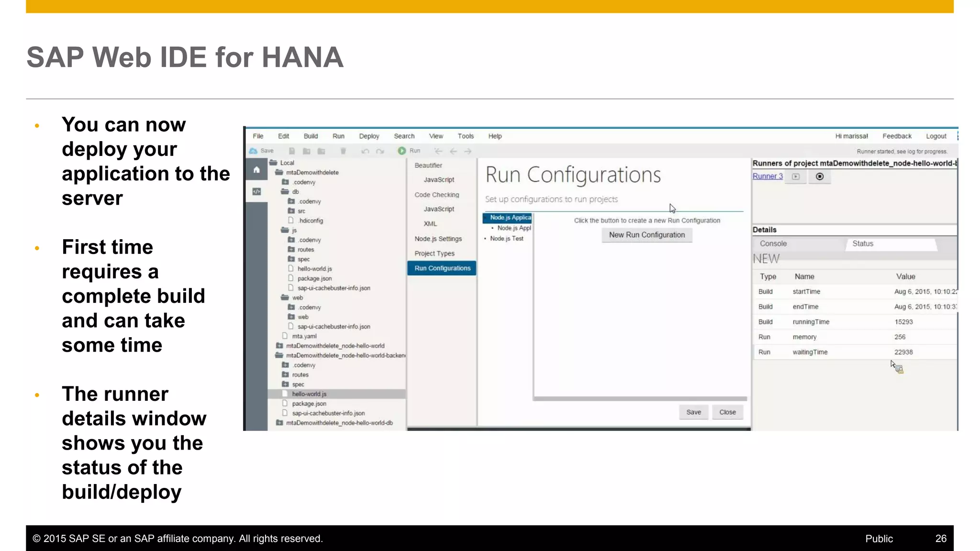Viewport: 980px width, 551px height.
Task: Click the Feedback link
Action: (x=897, y=136)
